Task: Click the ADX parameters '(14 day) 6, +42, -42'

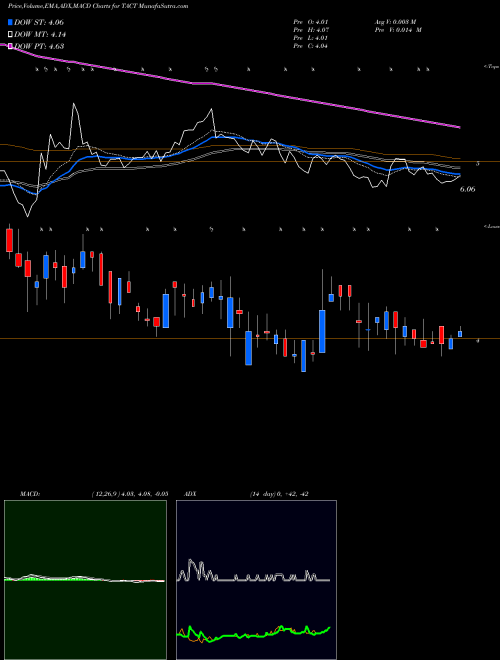Action: pyautogui.click(x=279, y=494)
